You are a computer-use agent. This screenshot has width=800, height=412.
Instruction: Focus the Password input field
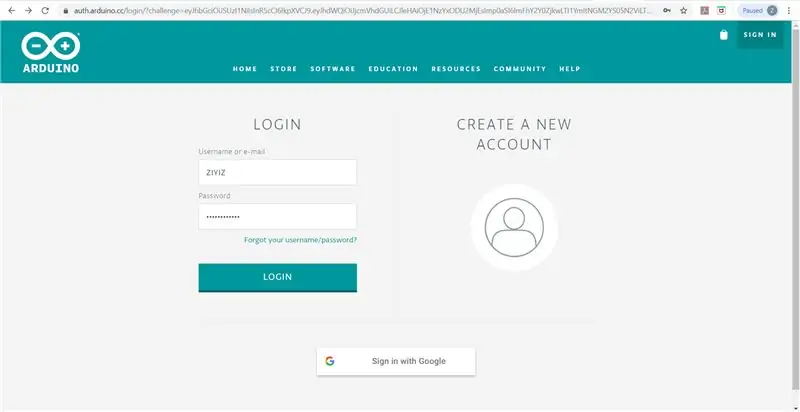pyautogui.click(x=278, y=217)
